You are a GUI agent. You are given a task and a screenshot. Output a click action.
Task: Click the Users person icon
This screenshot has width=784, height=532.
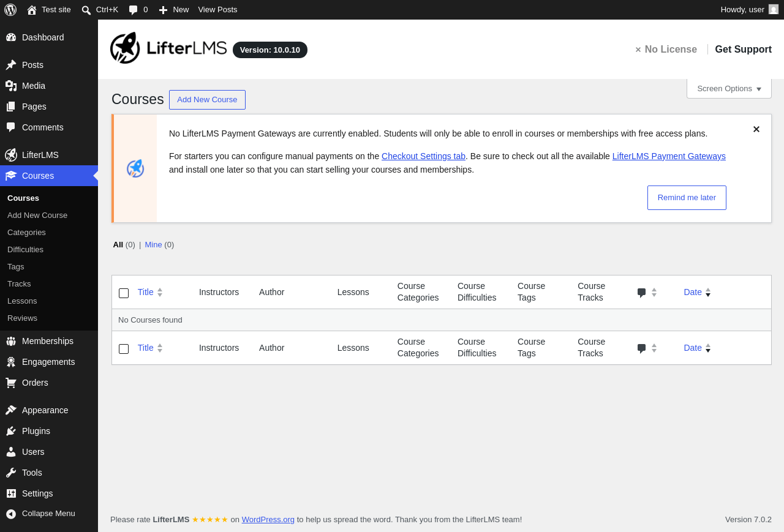tap(11, 452)
